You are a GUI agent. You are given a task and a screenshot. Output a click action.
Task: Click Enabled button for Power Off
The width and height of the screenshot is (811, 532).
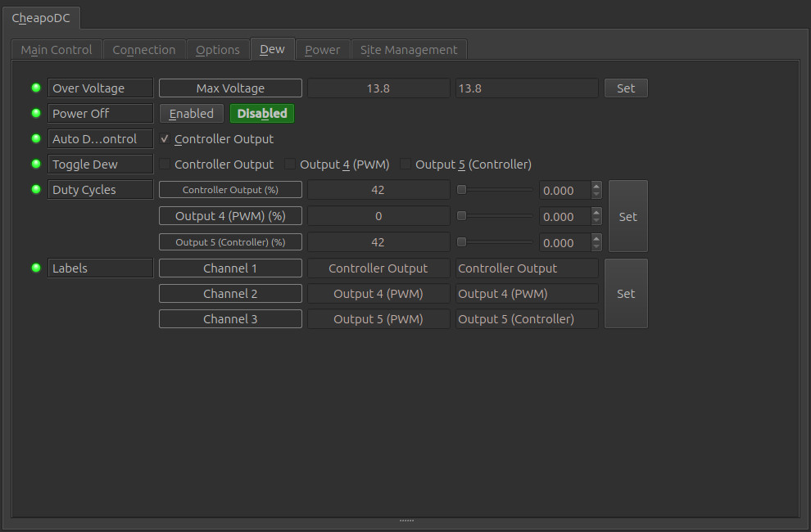coord(191,114)
